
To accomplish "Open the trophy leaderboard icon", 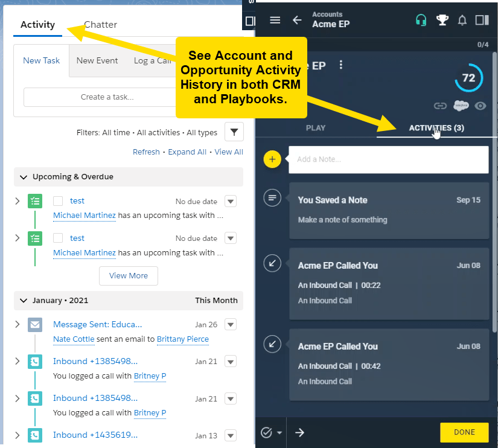I will [x=442, y=19].
